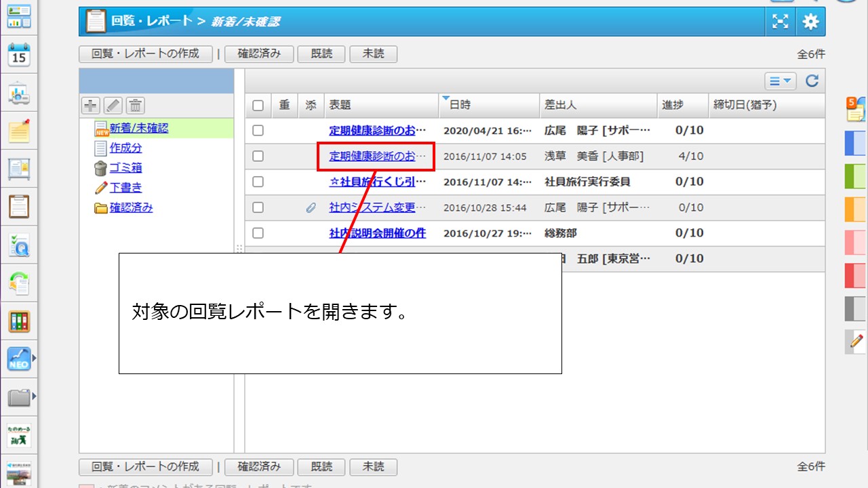The height and width of the screenshot is (488, 868).
Task: Check the box for the 2020/04/21 report
Action: pos(258,130)
